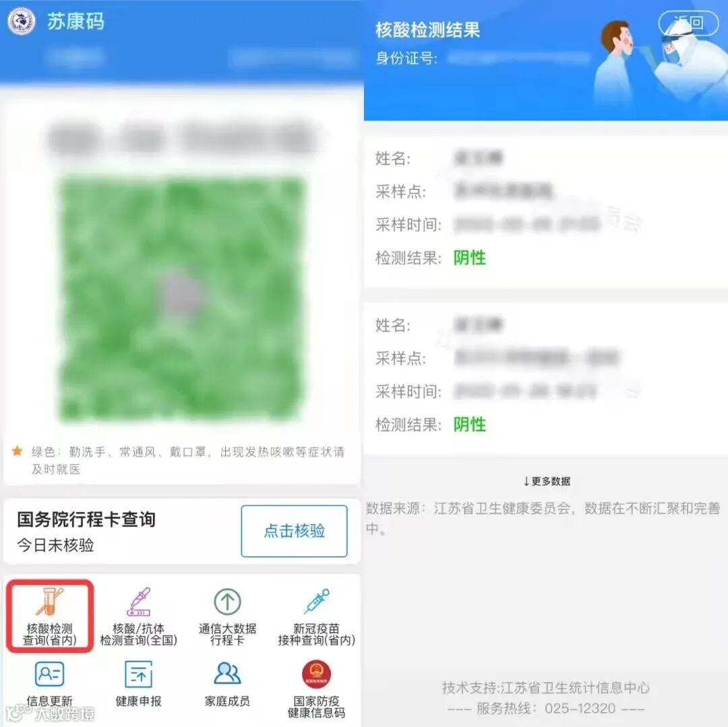Screen dimensions: 728x727
Task: Tap the blurred green health QR code
Action: pos(182,300)
